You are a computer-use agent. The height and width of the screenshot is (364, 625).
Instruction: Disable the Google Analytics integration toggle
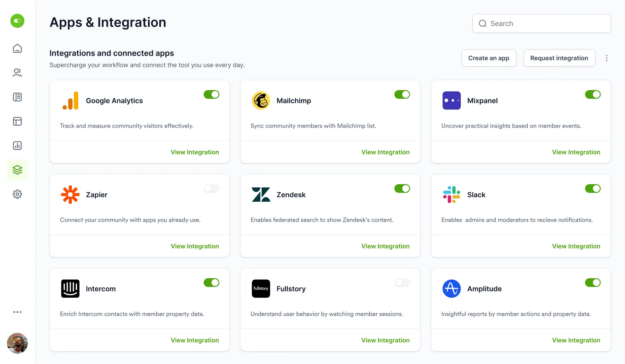tap(211, 94)
